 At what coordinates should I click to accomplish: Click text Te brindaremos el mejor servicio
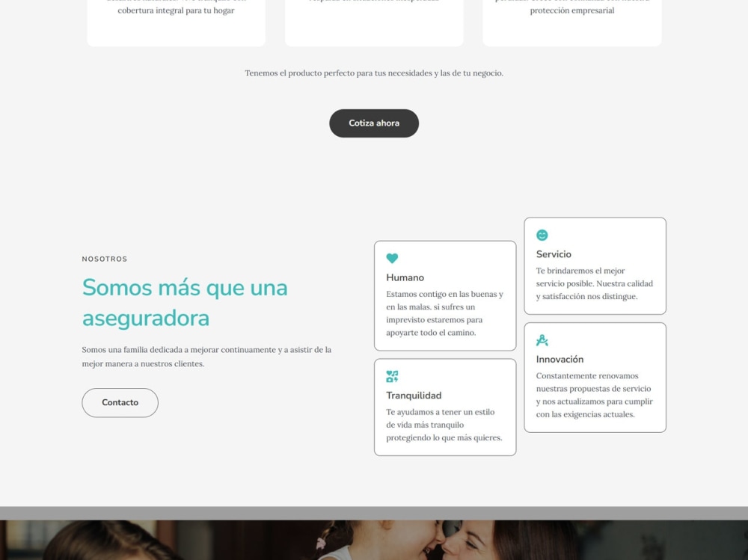pyautogui.click(x=595, y=283)
